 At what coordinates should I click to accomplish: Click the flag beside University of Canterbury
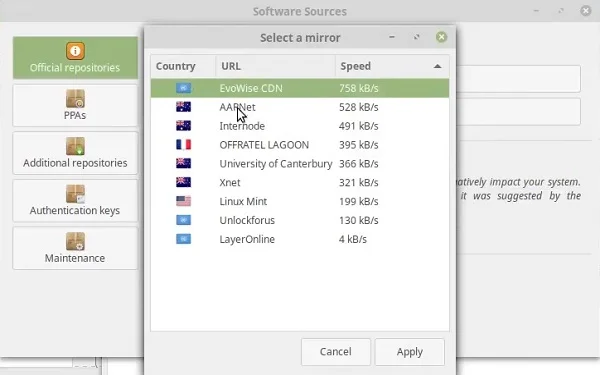tap(183, 163)
